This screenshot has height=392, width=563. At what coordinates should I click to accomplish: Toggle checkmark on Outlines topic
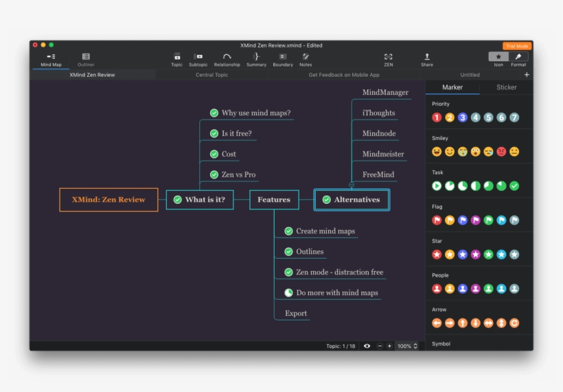(288, 252)
